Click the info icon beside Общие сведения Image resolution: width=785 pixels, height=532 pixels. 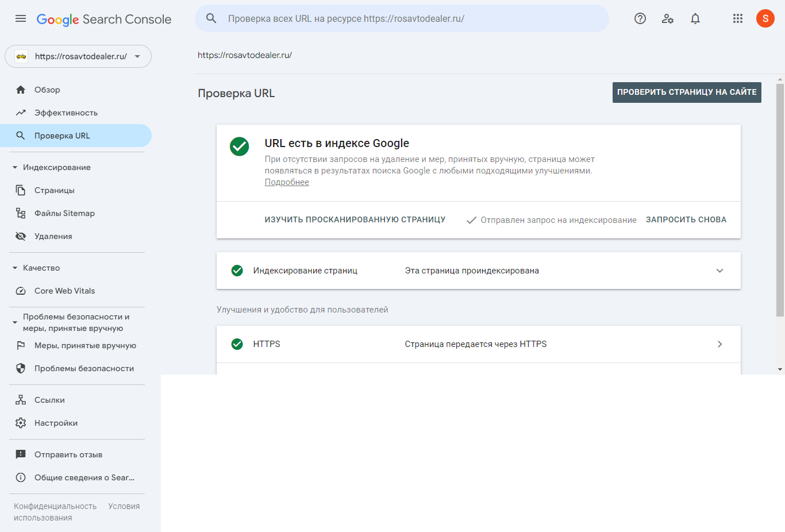tap(21, 477)
